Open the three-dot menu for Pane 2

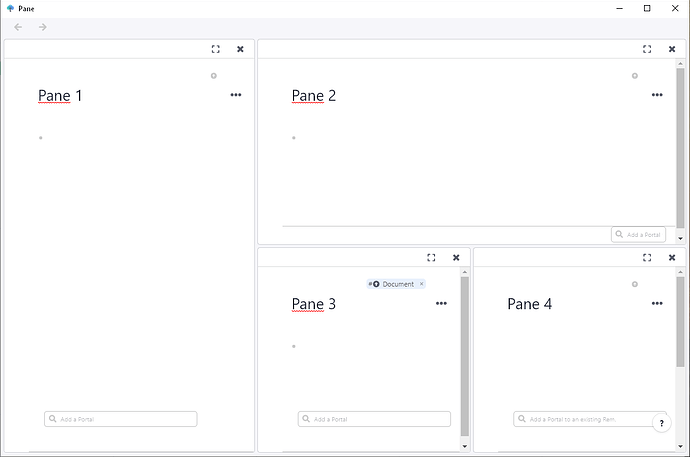(x=657, y=95)
